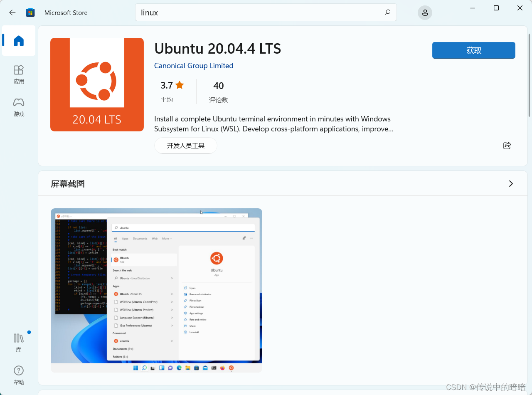Image resolution: width=532 pixels, height=395 pixels.
Task: Minimize the Microsoft Store window
Action: (473, 8)
